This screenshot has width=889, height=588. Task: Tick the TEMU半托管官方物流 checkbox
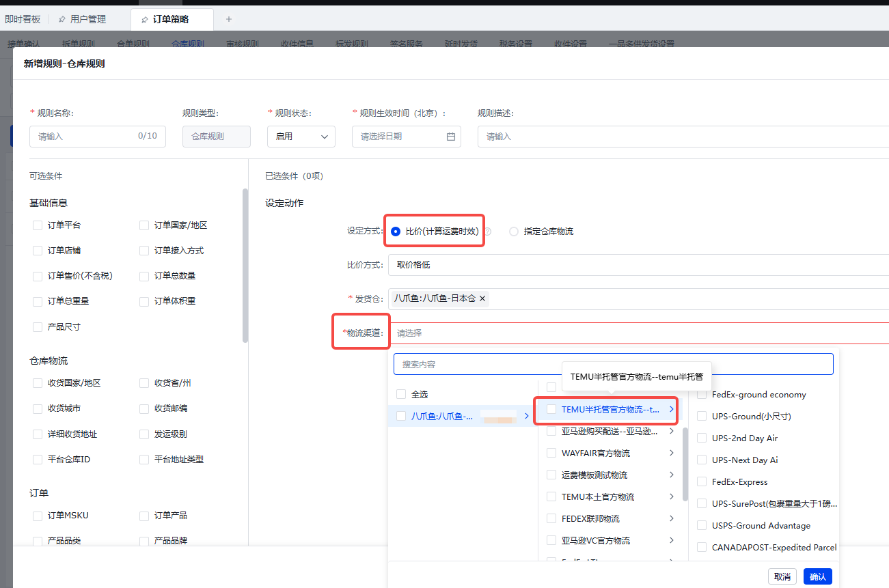(x=551, y=410)
